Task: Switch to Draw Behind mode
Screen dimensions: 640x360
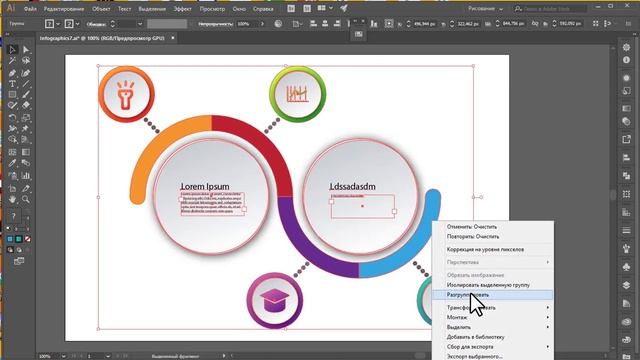Action: [19, 250]
